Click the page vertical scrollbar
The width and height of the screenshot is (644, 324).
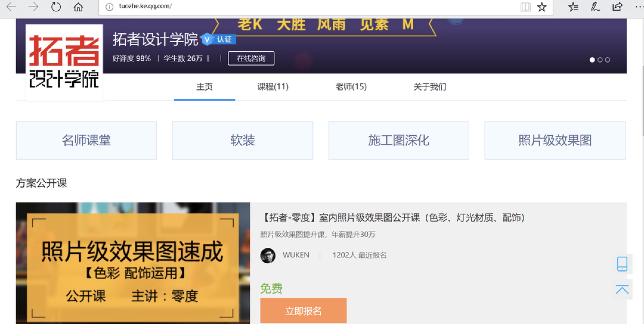(643, 101)
